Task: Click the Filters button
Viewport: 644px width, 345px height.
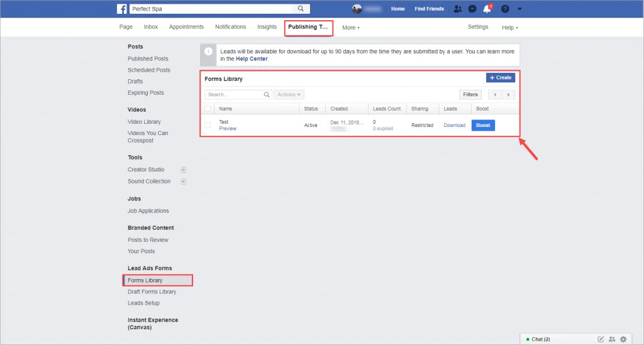Action: point(470,95)
